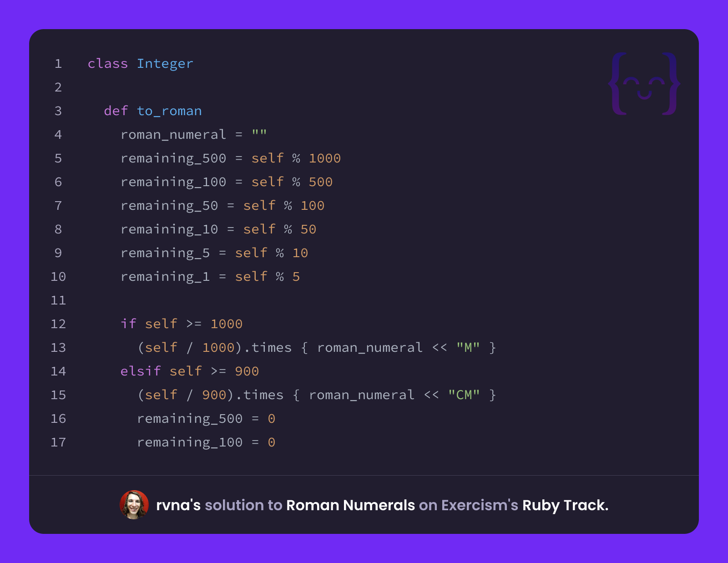Click the line appending "M" to roman_numeral
This screenshot has height=563, width=728.
coord(317,348)
